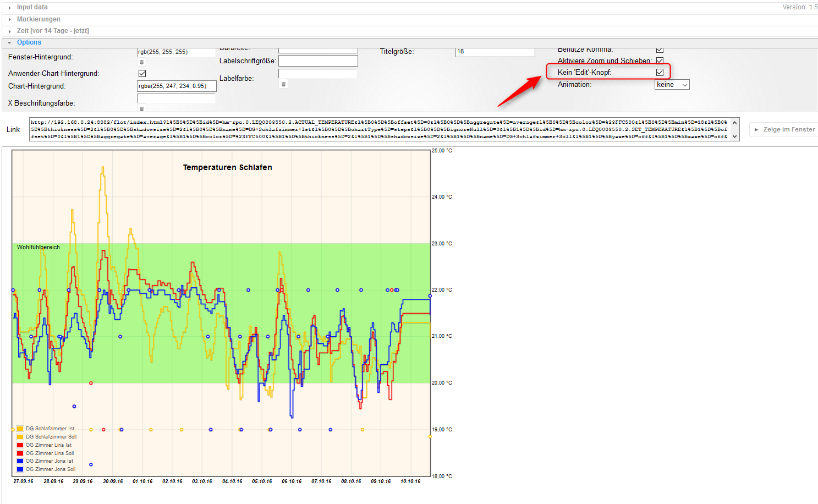Click the 06.10.16 date label
The width and height of the screenshot is (818, 504).
click(x=292, y=481)
